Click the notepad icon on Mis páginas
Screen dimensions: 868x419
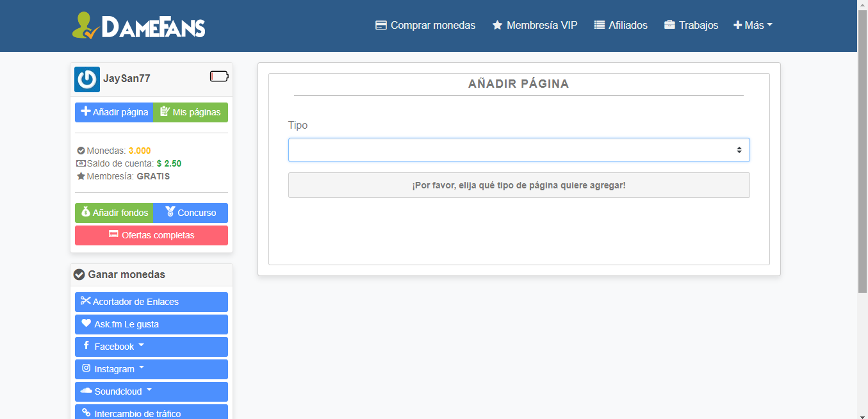pos(165,111)
